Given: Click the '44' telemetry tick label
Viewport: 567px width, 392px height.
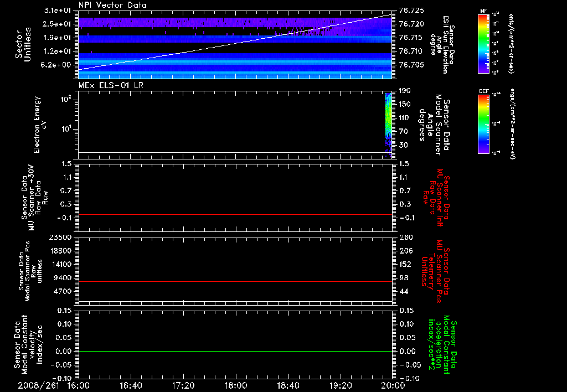Looking at the screenshot, I should (404, 291).
